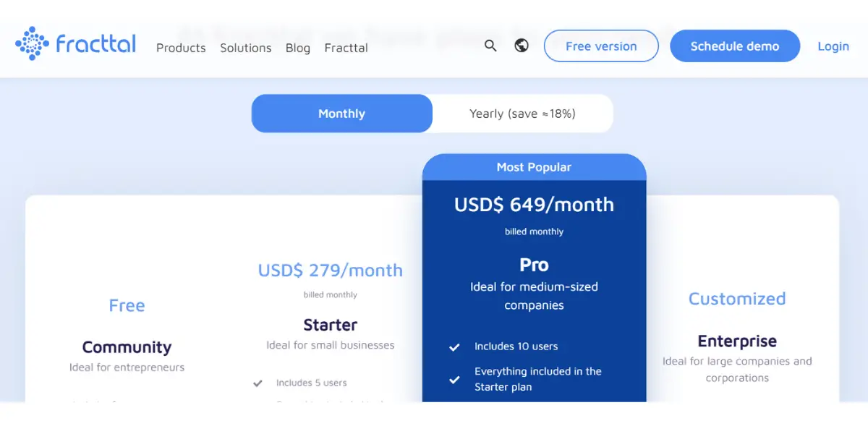This screenshot has height=434, width=868.
Task: Open the search magnifier icon
Action: point(490,46)
